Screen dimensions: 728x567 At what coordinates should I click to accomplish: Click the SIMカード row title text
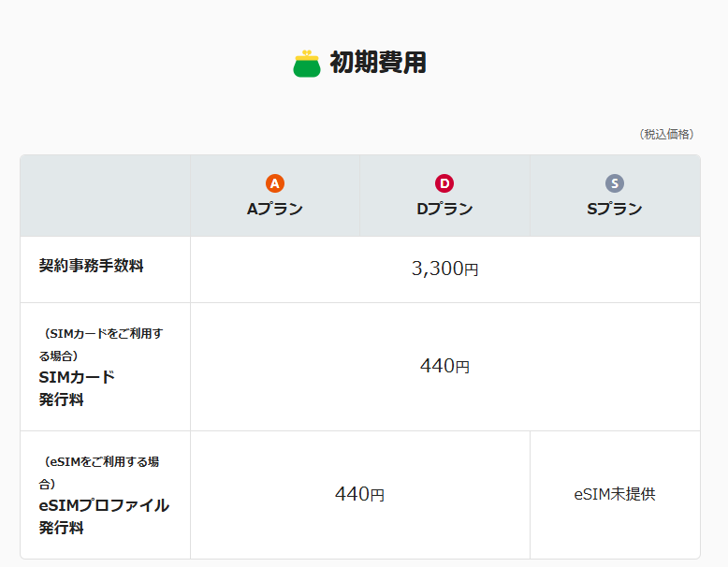(77, 377)
